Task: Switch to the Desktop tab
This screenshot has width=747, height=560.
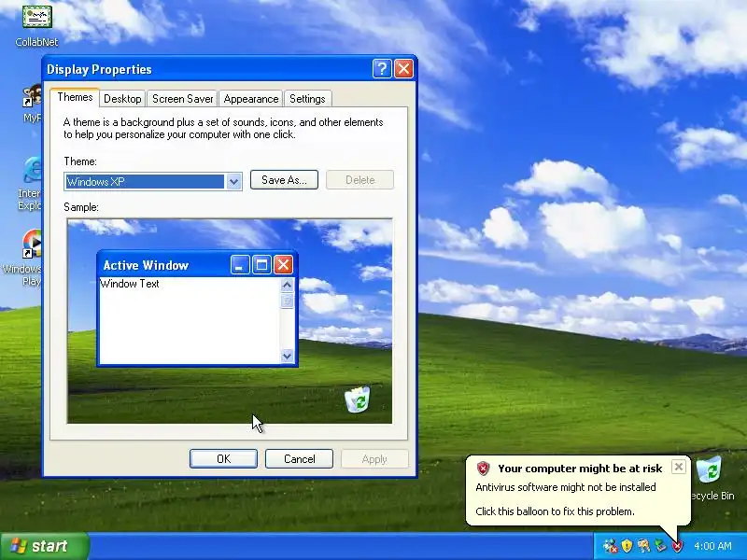Action: pyautogui.click(x=122, y=99)
